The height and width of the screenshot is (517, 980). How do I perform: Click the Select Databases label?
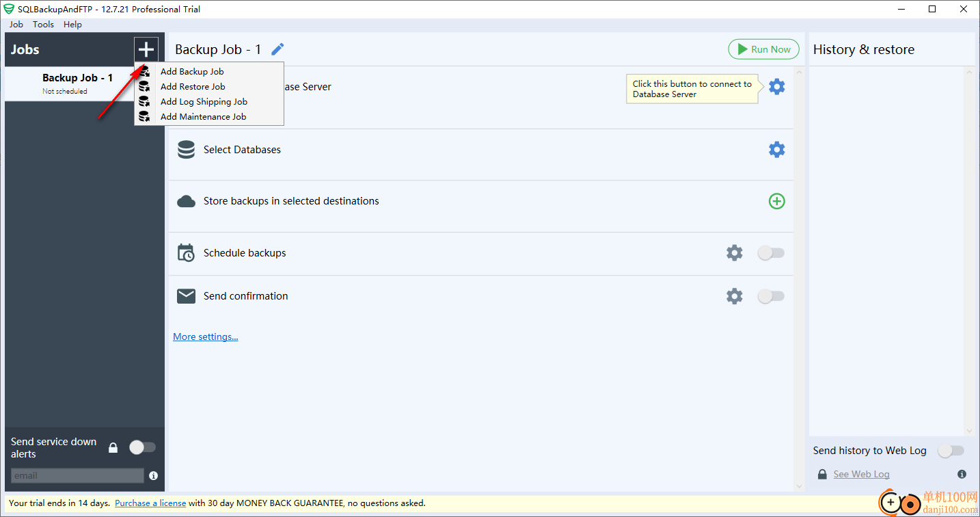point(242,150)
